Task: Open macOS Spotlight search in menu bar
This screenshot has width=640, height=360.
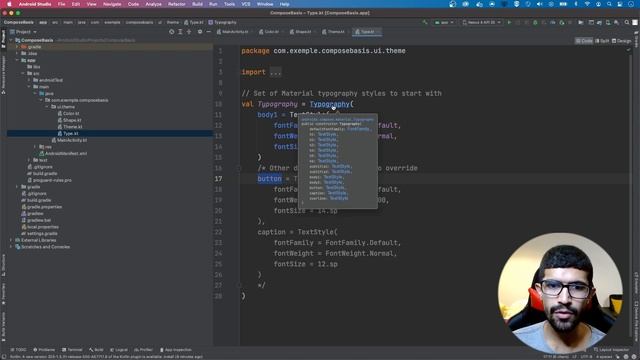Action: tap(609, 4)
